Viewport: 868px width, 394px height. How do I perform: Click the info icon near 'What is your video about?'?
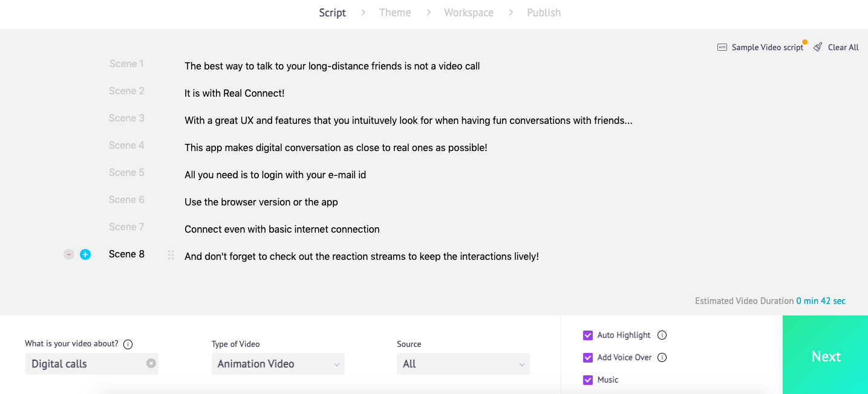[128, 344]
